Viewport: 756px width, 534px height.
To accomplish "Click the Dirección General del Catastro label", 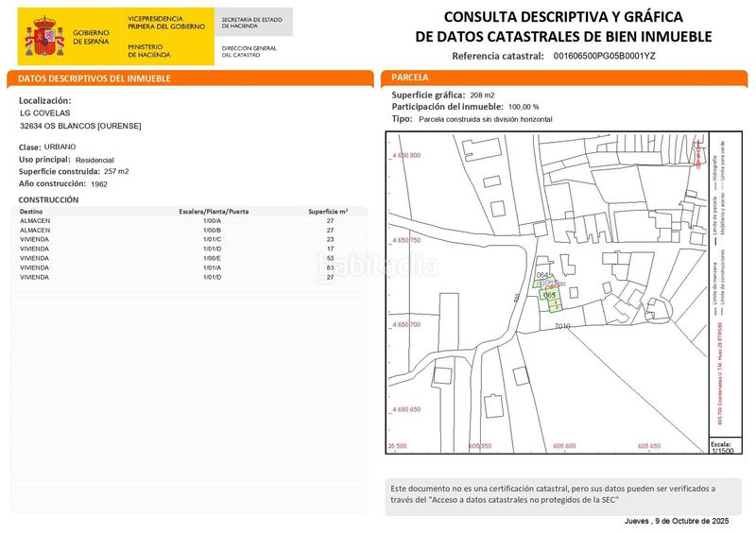I will pyautogui.click(x=249, y=52).
